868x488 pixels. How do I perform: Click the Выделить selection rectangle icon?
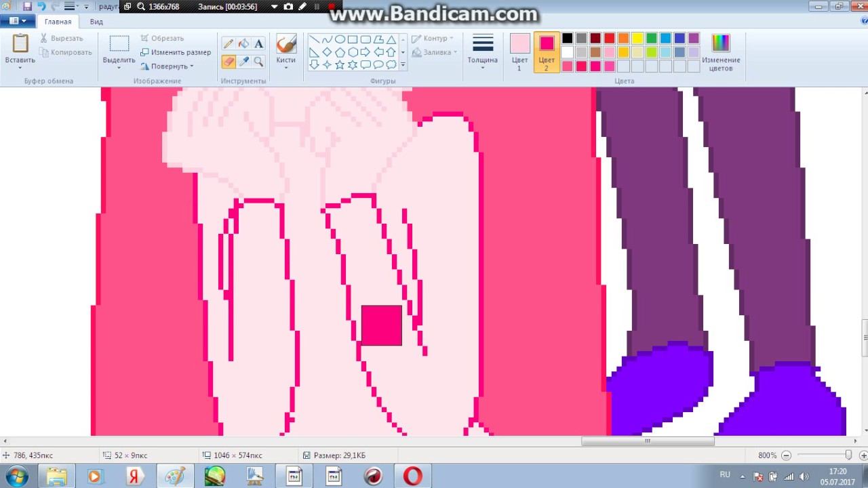point(119,43)
